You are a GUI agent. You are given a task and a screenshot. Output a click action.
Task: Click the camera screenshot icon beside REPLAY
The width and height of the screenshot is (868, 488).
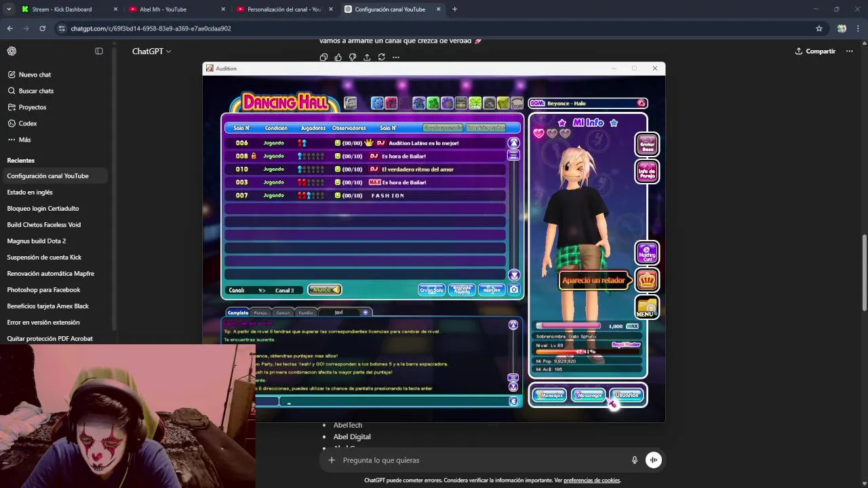pyautogui.click(x=514, y=289)
